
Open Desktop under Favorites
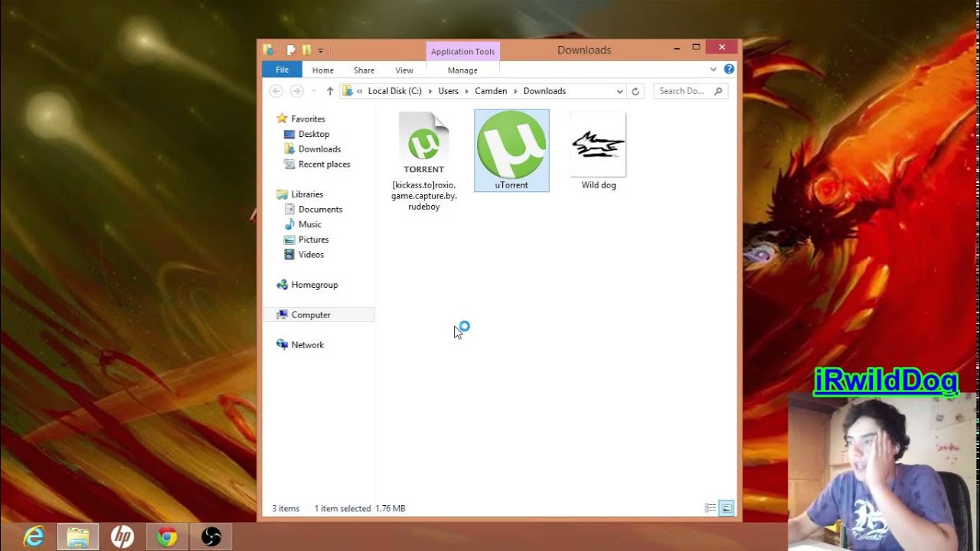pos(314,134)
